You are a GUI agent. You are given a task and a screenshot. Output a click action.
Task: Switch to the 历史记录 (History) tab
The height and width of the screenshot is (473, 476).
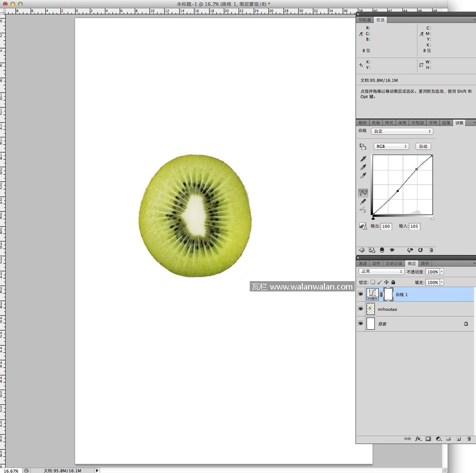393,263
